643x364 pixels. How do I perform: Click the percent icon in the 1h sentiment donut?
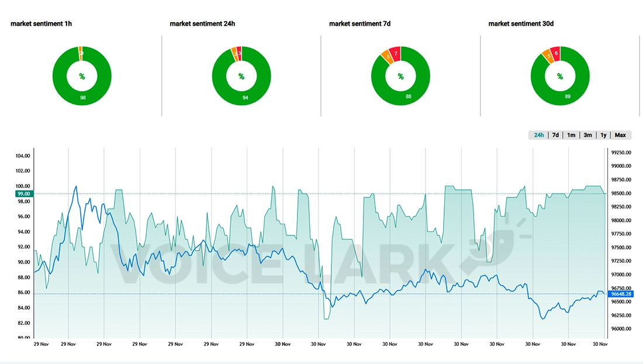(82, 77)
